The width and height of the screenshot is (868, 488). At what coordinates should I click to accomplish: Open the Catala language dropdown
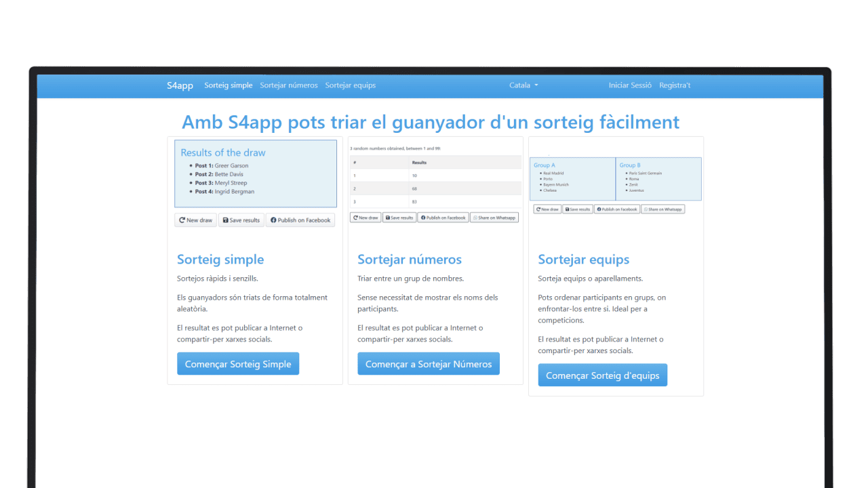524,85
